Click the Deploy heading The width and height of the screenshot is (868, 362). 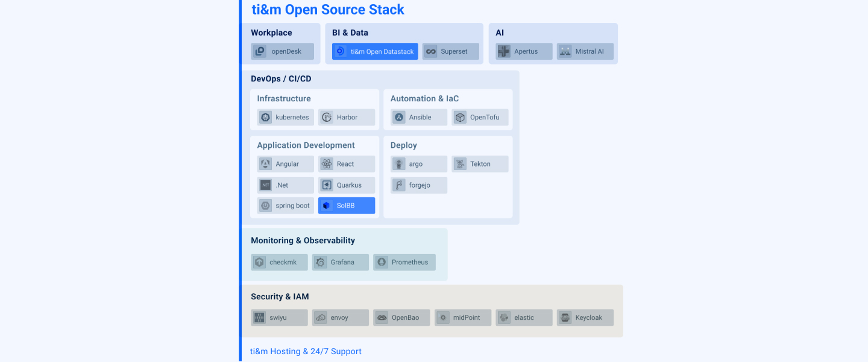click(x=404, y=145)
